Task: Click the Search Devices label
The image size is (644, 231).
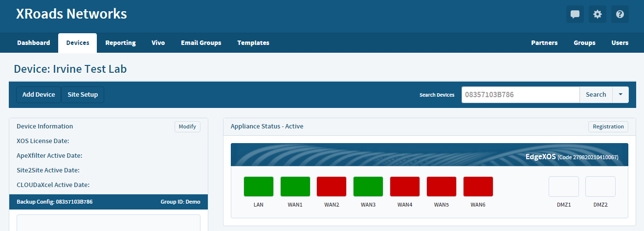Action: pos(437,95)
